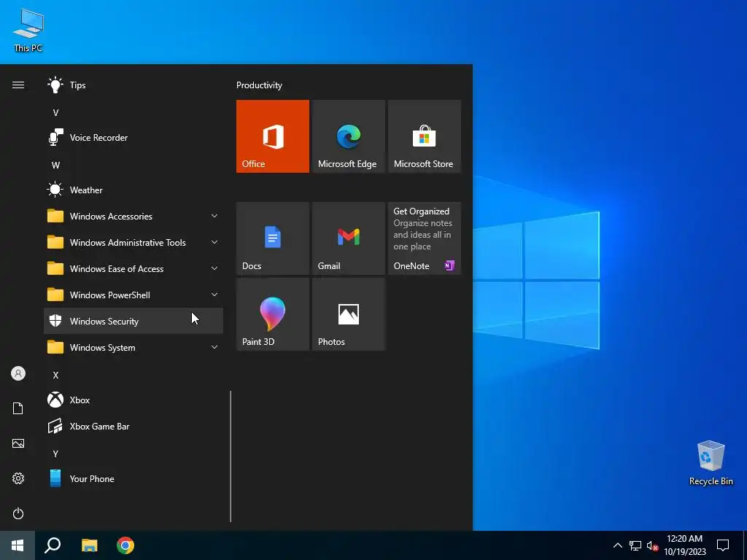Expand Windows Ease of Access chevron
The image size is (747, 560).
click(x=214, y=268)
